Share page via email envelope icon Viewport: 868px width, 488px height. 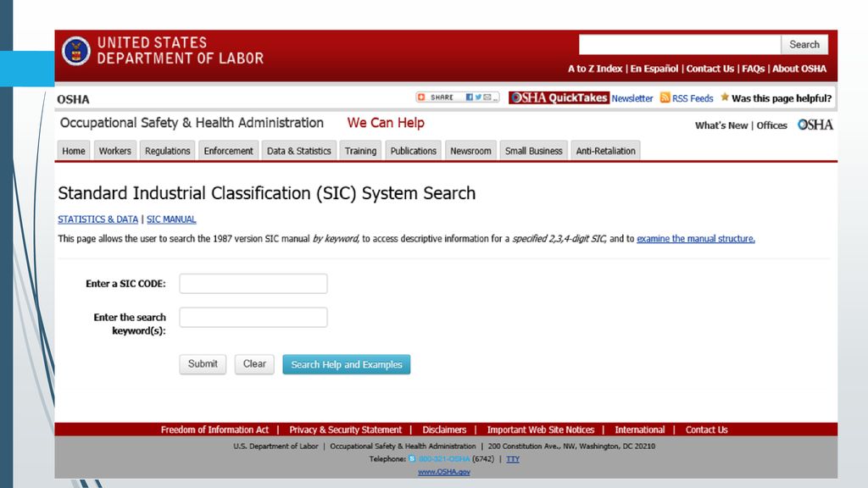(x=487, y=97)
